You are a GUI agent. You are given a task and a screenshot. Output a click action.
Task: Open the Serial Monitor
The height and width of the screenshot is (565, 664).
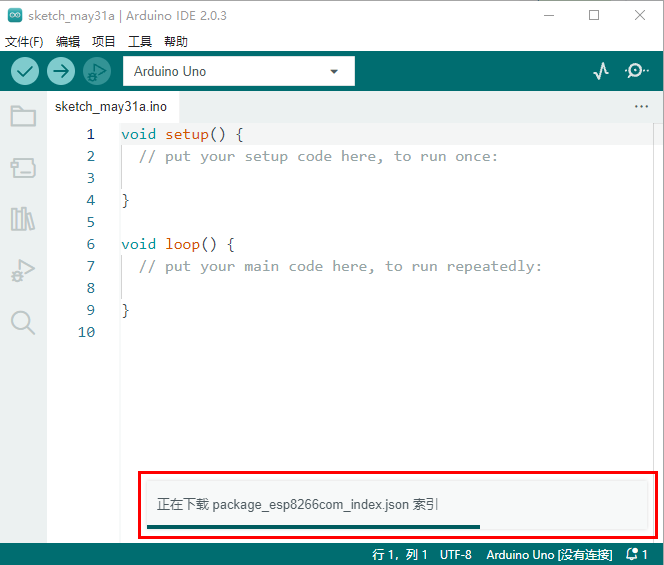636,71
